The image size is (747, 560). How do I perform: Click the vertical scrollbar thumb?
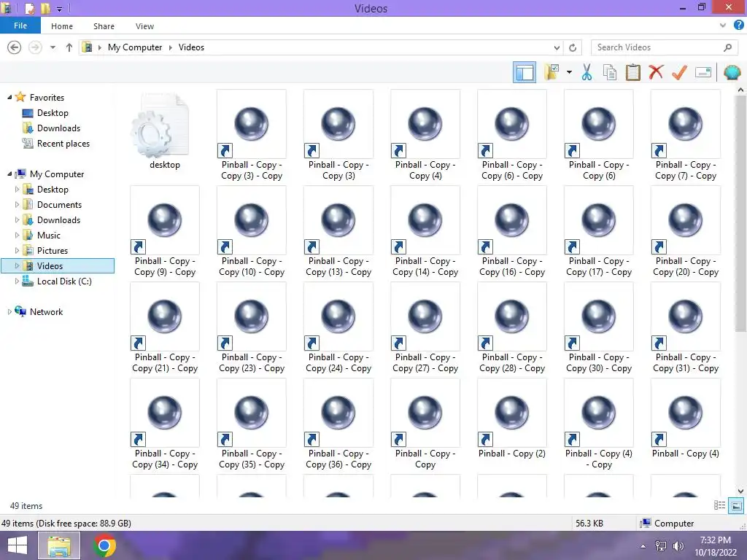[x=740, y=214]
